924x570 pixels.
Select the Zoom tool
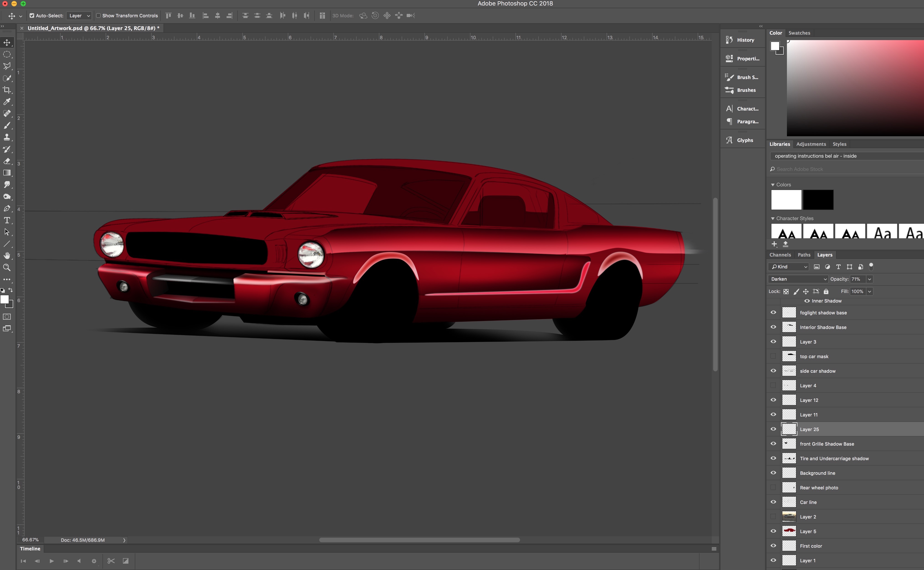tap(7, 268)
